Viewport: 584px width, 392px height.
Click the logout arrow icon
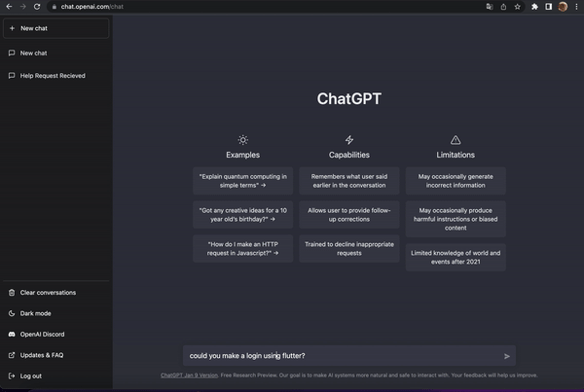(12, 376)
